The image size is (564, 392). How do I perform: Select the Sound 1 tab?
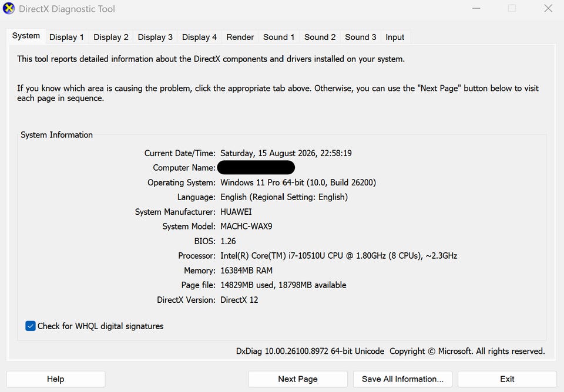coord(278,38)
